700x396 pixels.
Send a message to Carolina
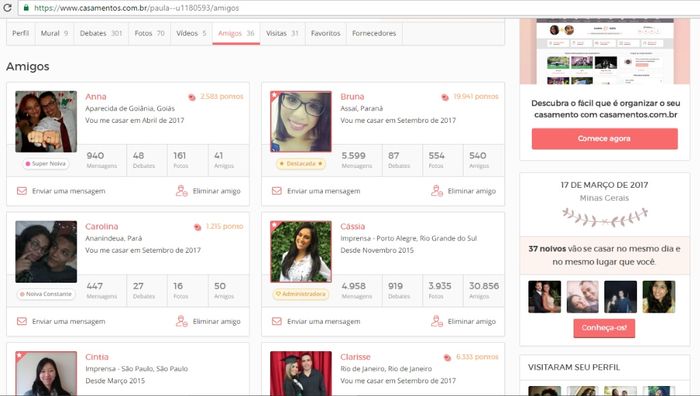tap(61, 321)
